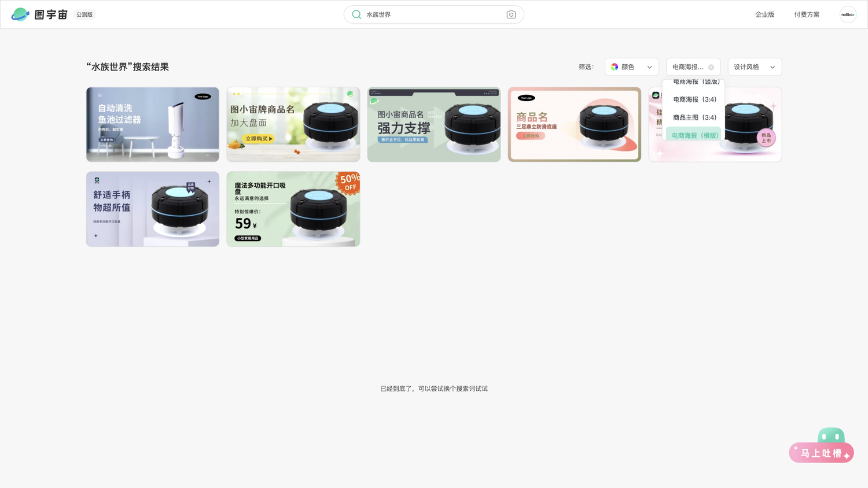Click the 图宇宙 planet logo
Viewport: 868px width, 488px height.
[20, 14]
